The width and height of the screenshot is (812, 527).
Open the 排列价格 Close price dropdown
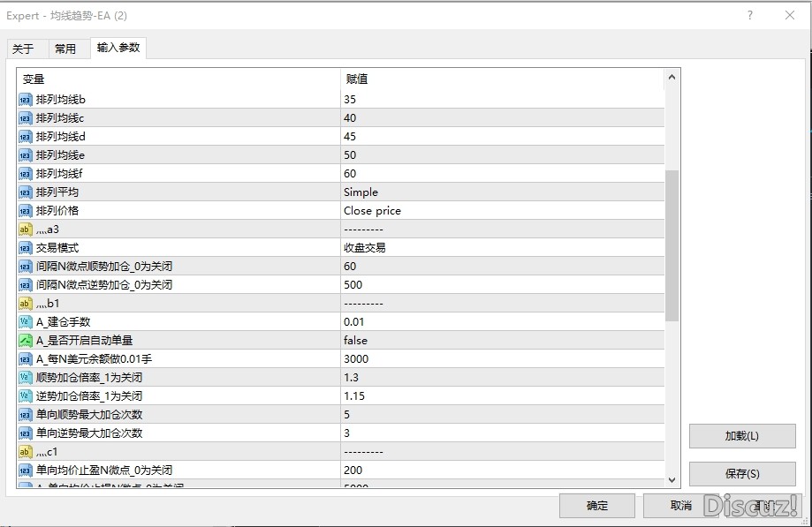tap(501, 211)
